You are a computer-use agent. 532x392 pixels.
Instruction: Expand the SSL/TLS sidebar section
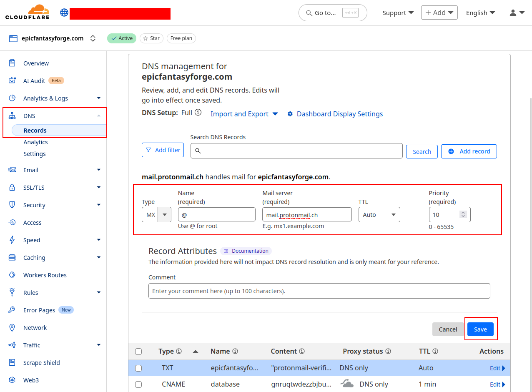click(99, 187)
